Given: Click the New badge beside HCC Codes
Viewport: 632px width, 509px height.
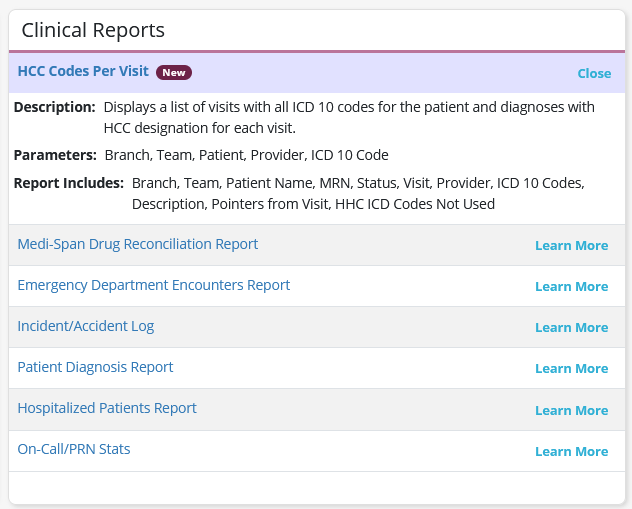Looking at the screenshot, I should (x=174, y=72).
